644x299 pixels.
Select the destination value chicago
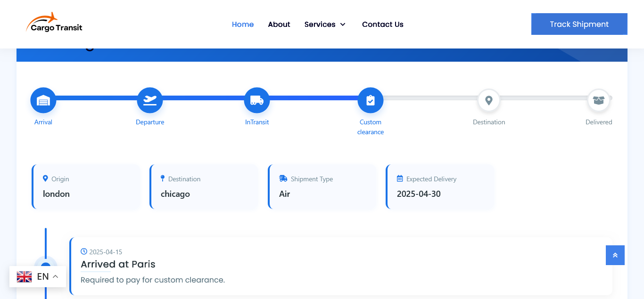pos(175,194)
